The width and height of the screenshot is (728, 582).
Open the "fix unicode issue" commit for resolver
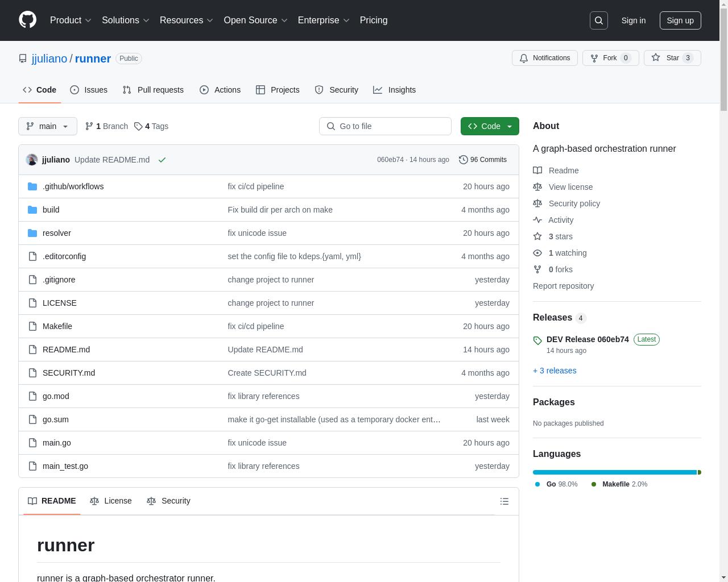[x=257, y=233]
